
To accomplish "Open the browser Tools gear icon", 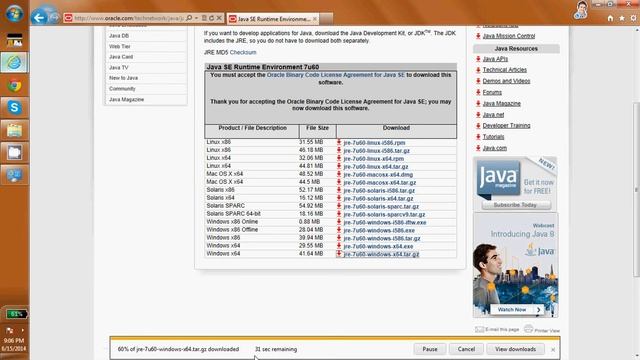I will [x=633, y=18].
